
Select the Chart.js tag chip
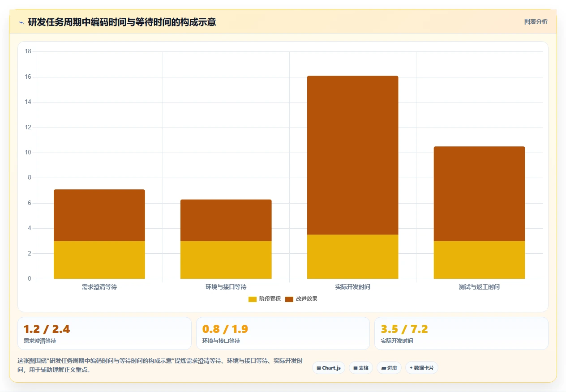pyautogui.click(x=329, y=368)
